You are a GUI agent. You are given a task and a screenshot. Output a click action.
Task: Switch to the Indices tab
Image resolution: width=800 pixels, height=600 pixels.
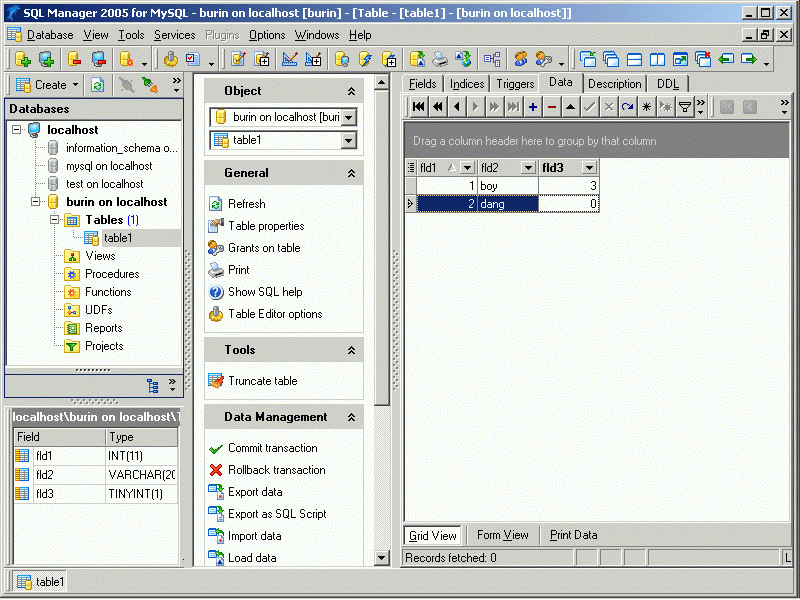(467, 84)
